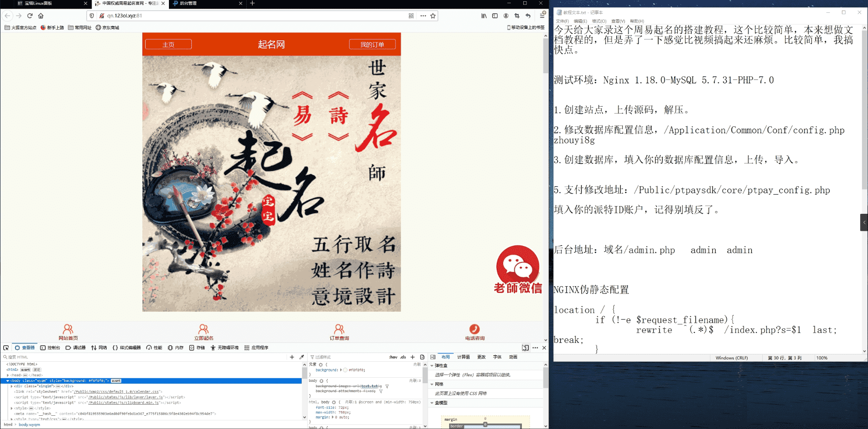868x429 pixels.
Task: Expand the div class xinqim node
Action: tap(11, 386)
